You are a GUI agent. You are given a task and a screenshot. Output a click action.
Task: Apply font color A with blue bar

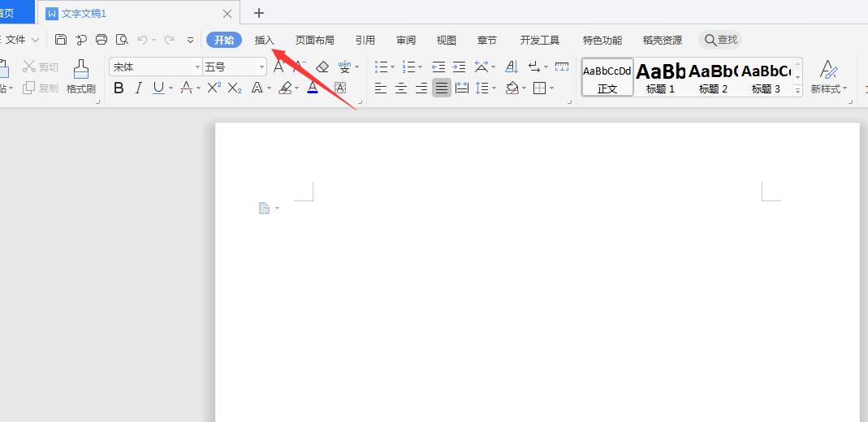[x=313, y=88]
